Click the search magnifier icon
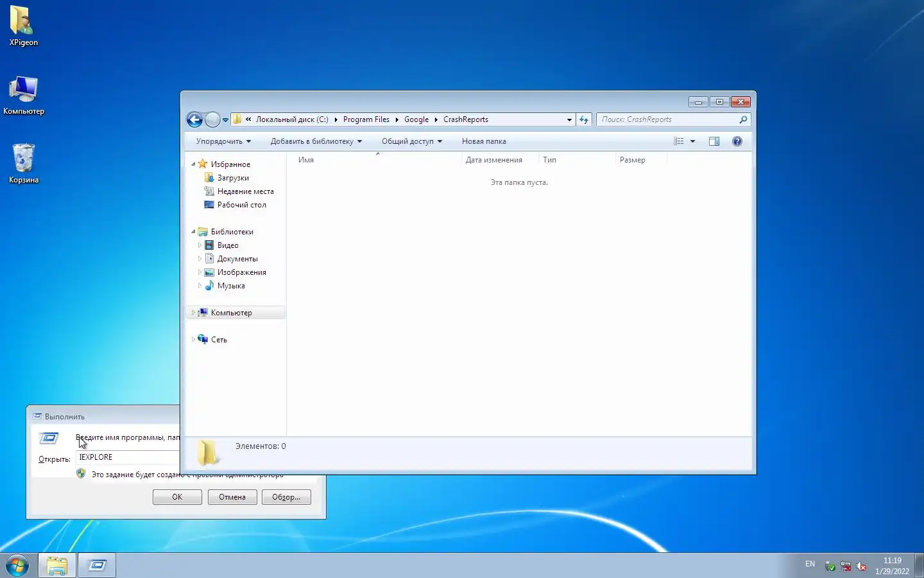This screenshot has height=578, width=924. [743, 119]
